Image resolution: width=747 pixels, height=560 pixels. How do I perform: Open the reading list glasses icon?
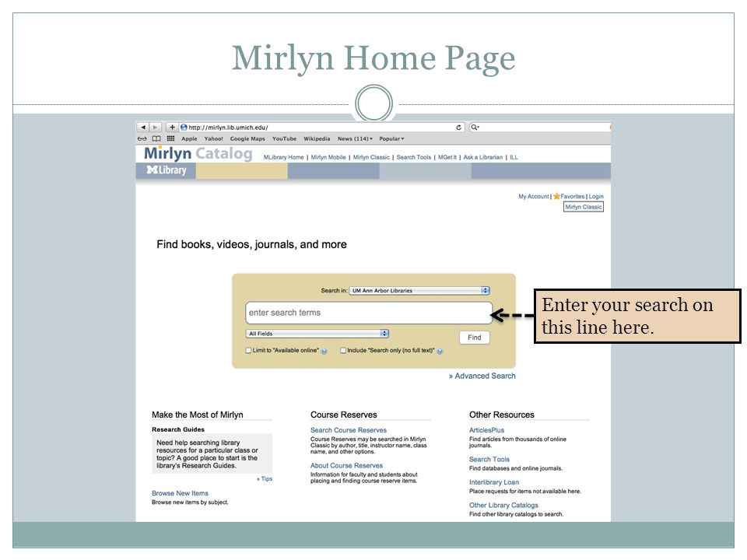pyautogui.click(x=142, y=138)
